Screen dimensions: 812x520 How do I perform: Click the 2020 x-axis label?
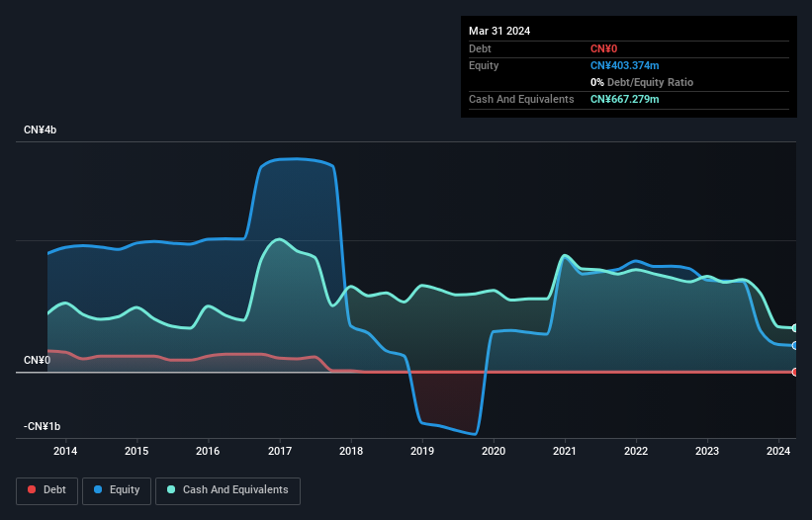click(494, 451)
